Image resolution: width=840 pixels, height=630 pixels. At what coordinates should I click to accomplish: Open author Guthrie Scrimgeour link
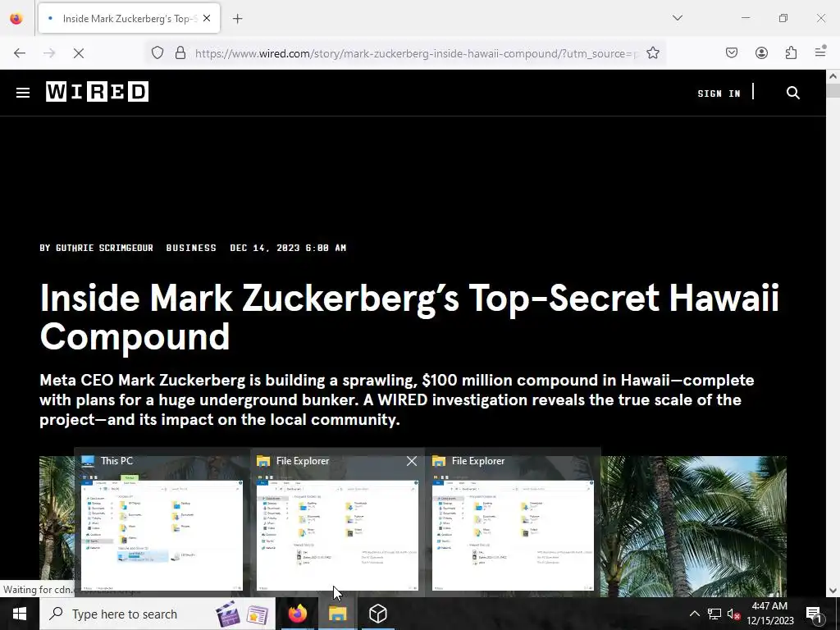[x=104, y=248]
